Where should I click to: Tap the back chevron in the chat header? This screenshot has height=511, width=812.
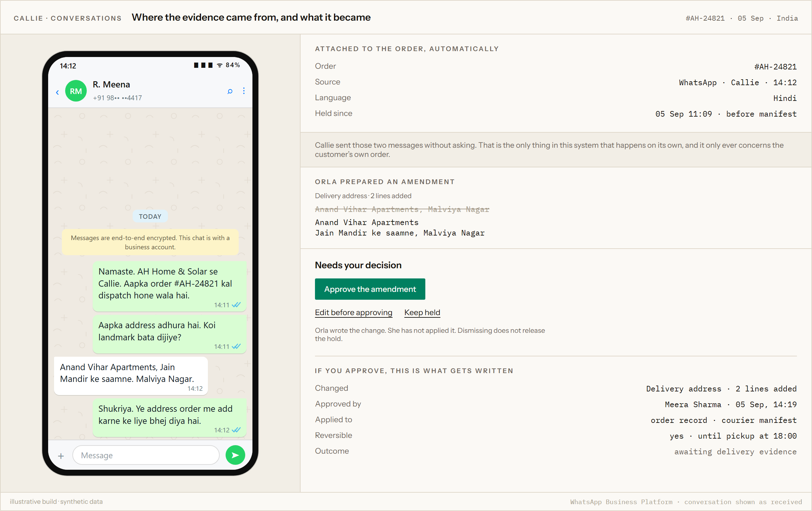57,92
